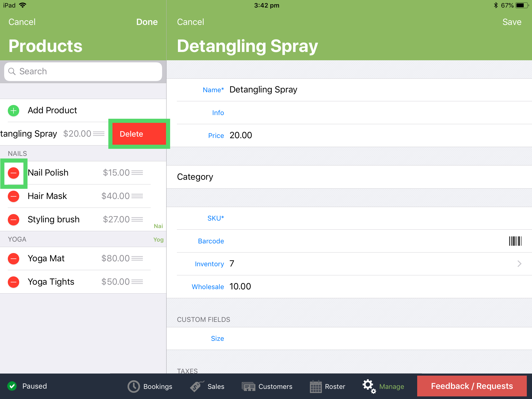Tap the red minus icon beside Yoga Tights
This screenshot has height=399, width=532.
(x=14, y=282)
